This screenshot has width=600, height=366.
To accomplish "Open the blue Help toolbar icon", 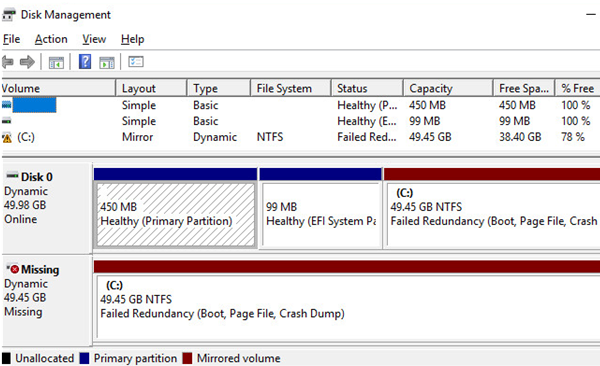I will 85,62.
